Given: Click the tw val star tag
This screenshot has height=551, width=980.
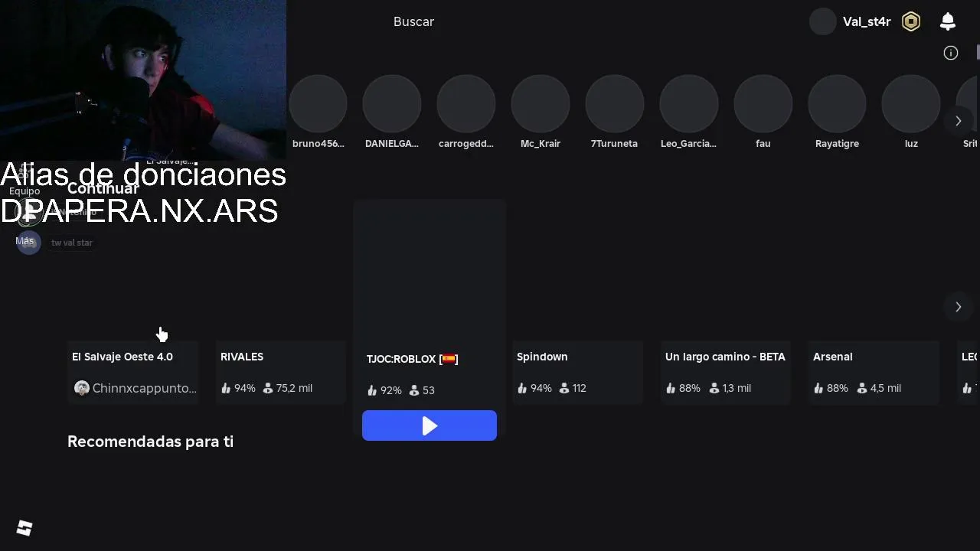Looking at the screenshot, I should click(72, 243).
